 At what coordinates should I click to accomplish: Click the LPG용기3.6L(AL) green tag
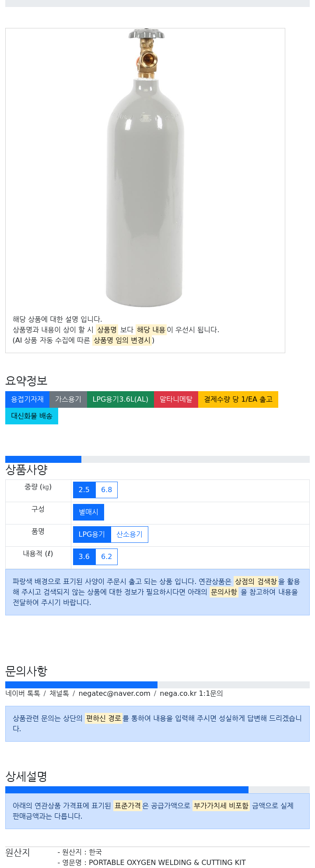pyautogui.click(x=120, y=399)
